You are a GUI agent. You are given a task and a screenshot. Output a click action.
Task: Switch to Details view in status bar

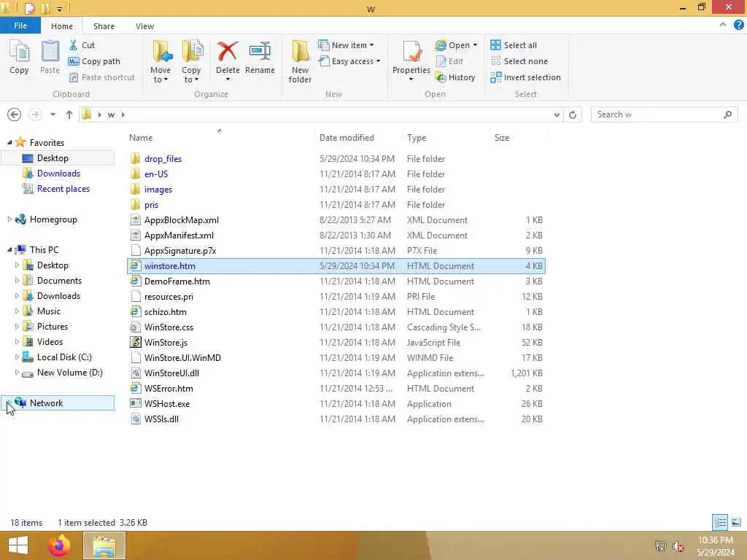(x=720, y=522)
